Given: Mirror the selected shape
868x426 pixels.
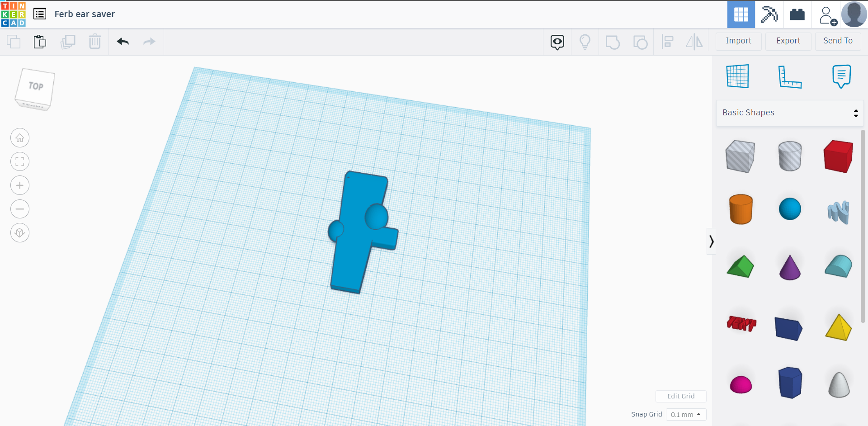Looking at the screenshot, I should tap(694, 42).
